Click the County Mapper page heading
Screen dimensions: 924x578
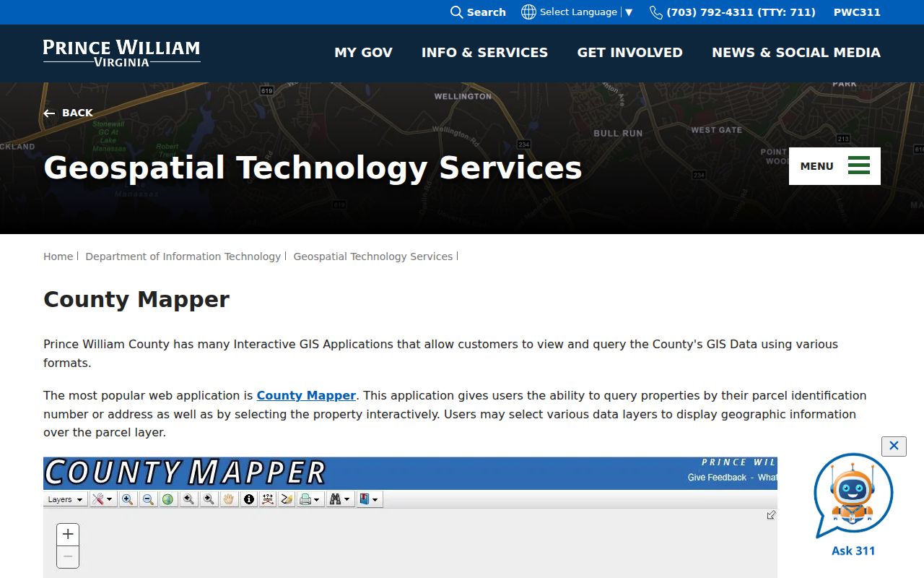tap(136, 300)
